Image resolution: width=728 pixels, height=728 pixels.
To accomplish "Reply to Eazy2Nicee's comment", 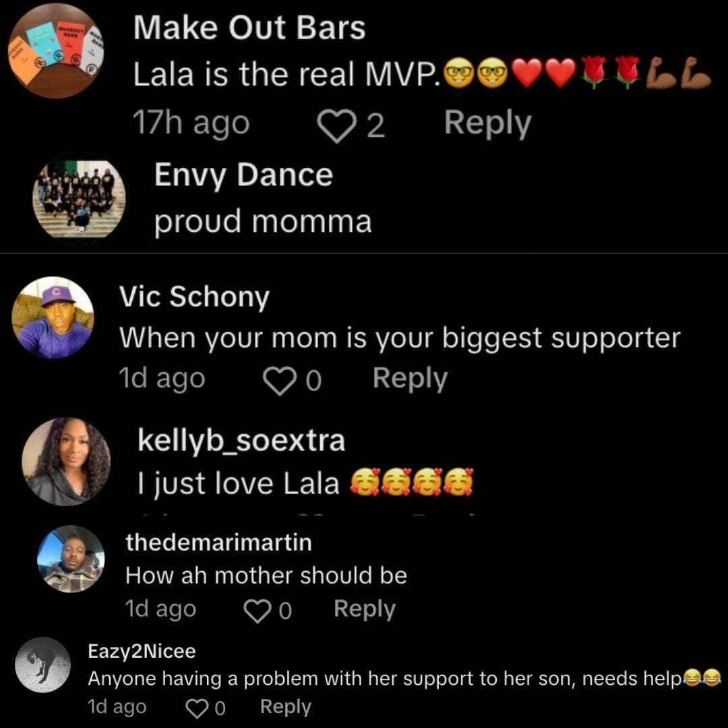I will tap(286, 706).
